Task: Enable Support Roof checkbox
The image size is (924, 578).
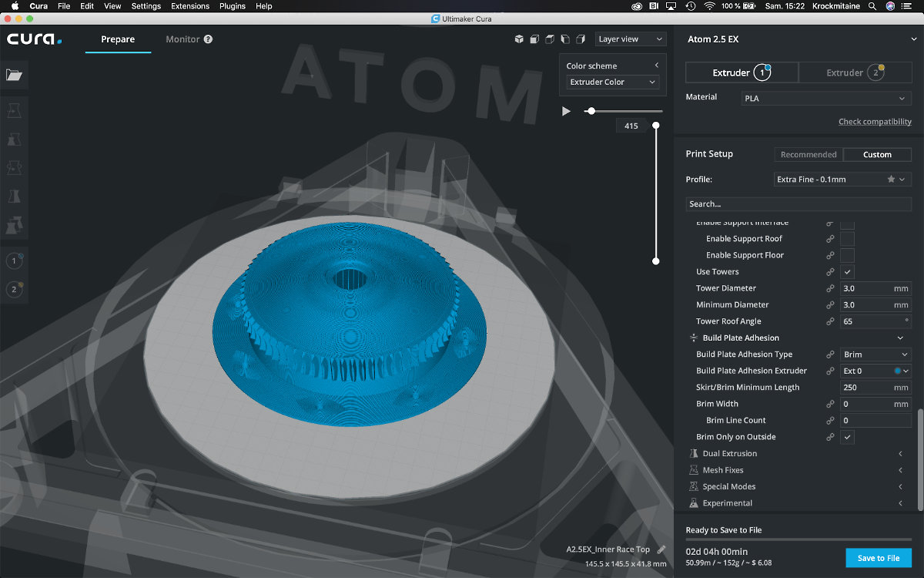Action: 847,238
